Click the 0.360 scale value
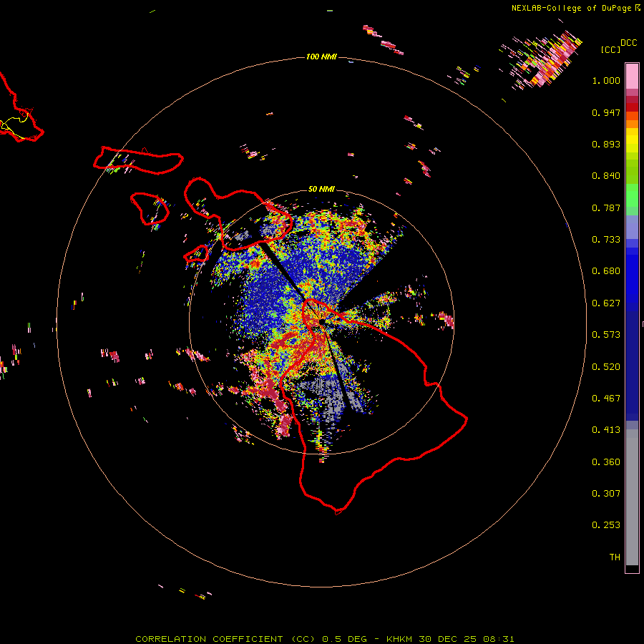Screen dimensions: 644x644 click(x=606, y=462)
